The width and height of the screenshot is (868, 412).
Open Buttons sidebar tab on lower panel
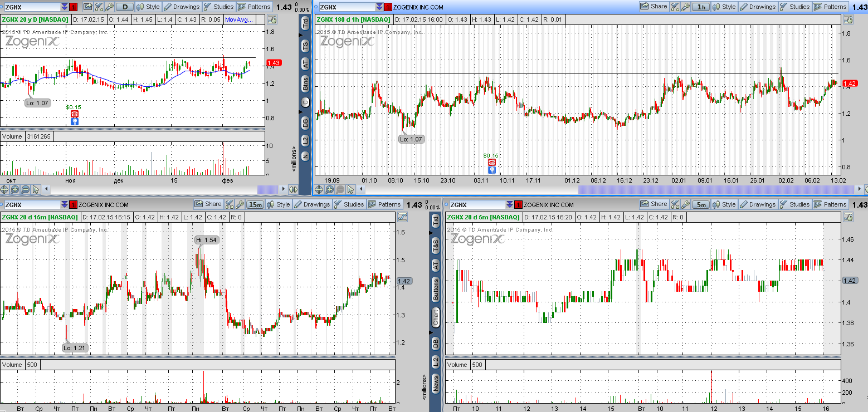pyautogui.click(x=436, y=290)
